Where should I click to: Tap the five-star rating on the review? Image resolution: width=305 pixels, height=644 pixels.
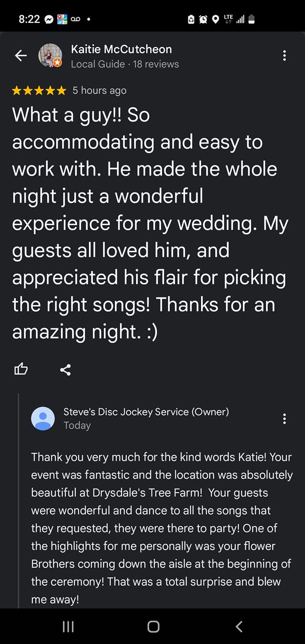[x=38, y=90]
